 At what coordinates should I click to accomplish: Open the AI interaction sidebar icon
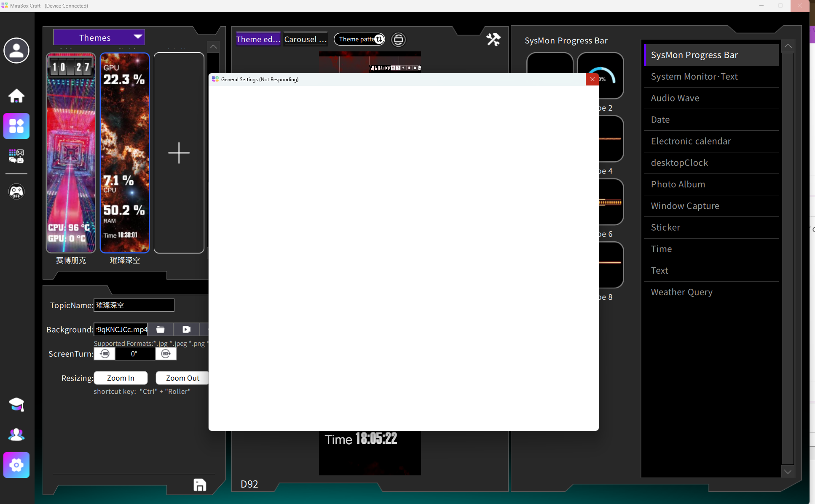(16, 156)
